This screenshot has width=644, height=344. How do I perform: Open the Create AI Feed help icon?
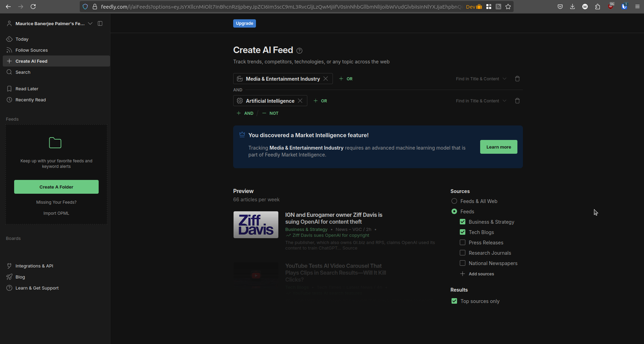(x=299, y=51)
